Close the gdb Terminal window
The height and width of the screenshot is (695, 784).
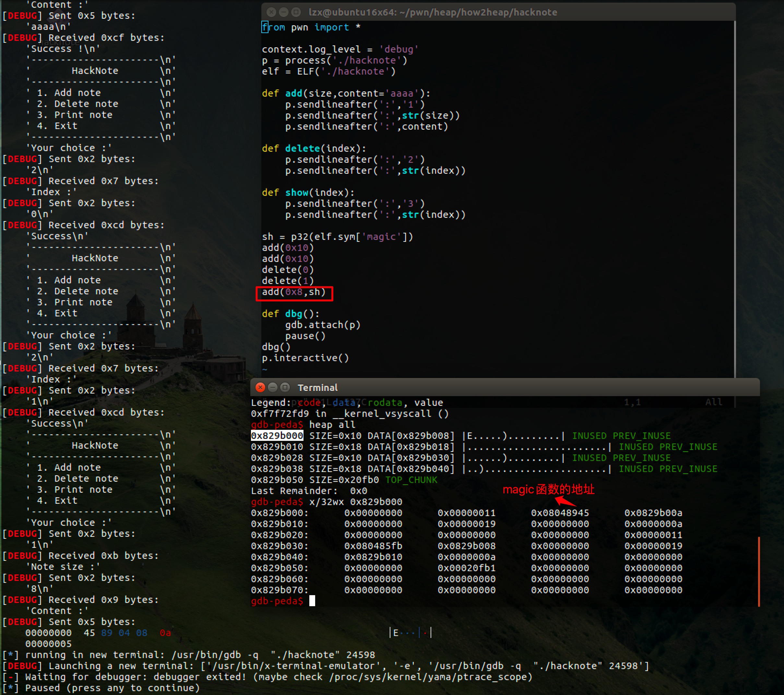pyautogui.click(x=260, y=387)
